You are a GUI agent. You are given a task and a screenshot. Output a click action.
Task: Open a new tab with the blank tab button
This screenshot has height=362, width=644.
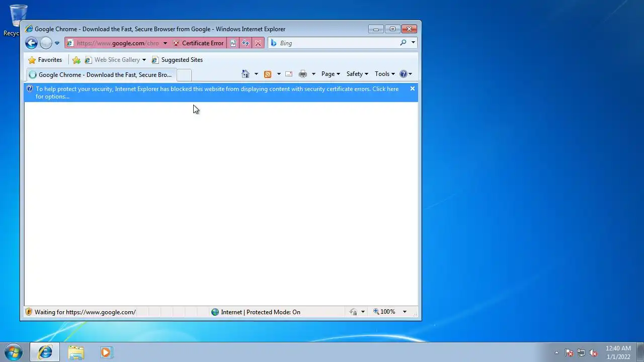click(184, 75)
